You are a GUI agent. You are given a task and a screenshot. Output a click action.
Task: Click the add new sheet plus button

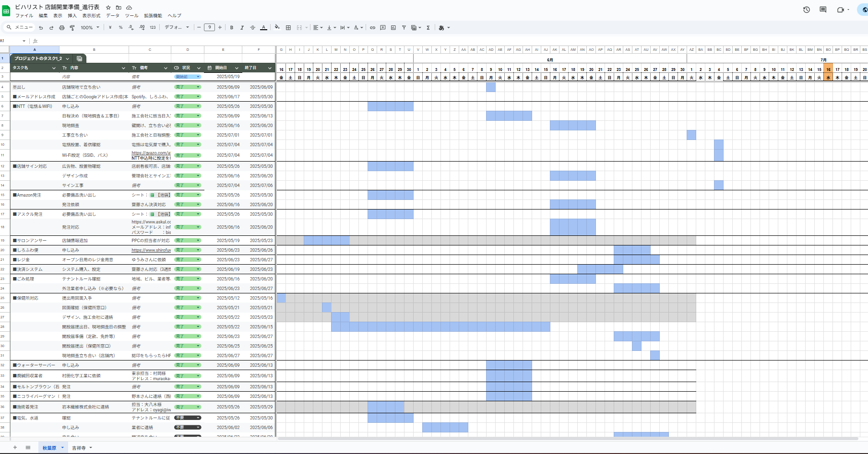point(15,448)
